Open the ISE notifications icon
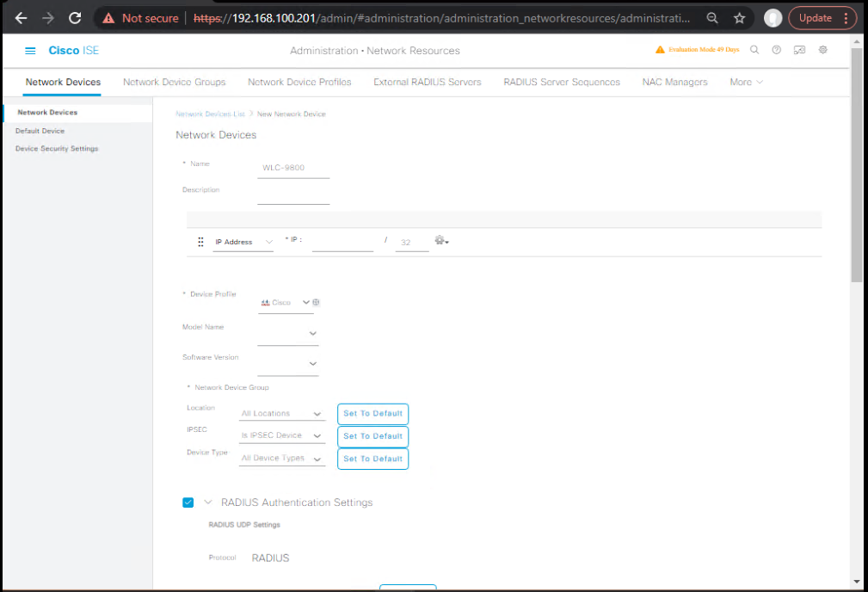Screen dimensions: 868x592 (799, 50)
